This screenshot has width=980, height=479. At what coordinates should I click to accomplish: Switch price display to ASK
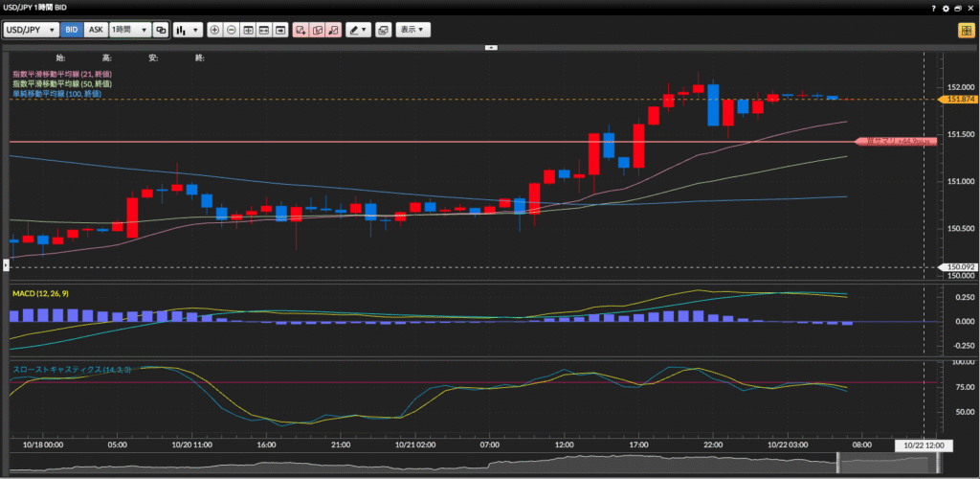(x=96, y=30)
